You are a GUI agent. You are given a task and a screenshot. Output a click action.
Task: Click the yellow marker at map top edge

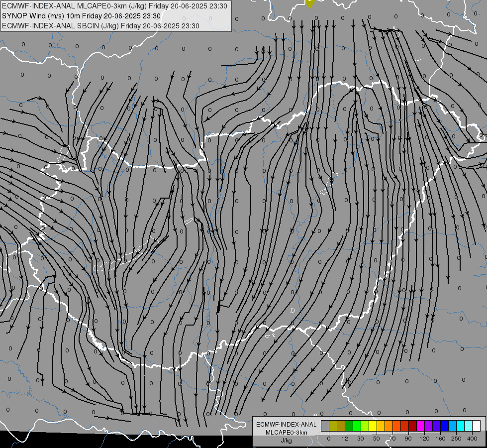(310, 3)
